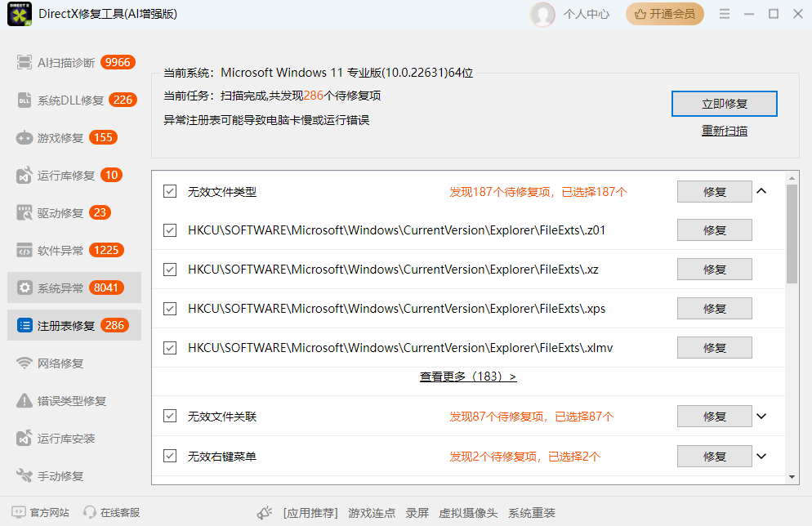Expand the 无效文件关联 repair group
This screenshot has width=812, height=526.
(761, 416)
